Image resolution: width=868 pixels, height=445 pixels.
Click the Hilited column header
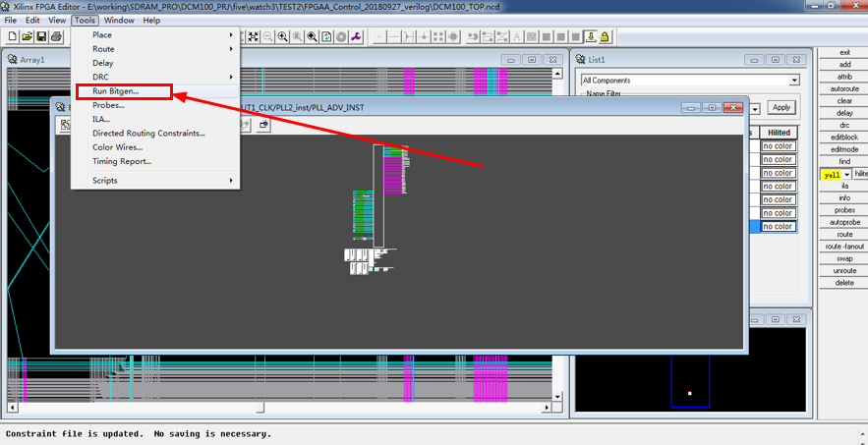(x=779, y=133)
